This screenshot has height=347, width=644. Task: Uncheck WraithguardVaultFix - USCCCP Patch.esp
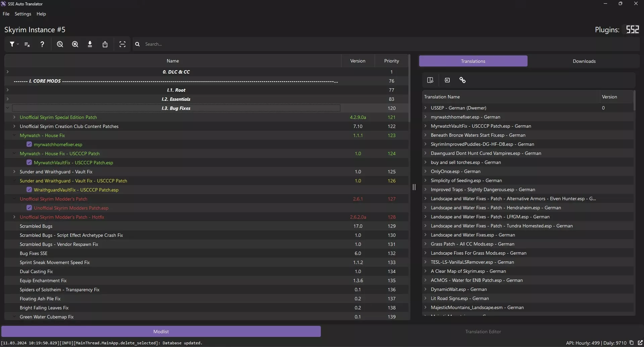tap(29, 189)
